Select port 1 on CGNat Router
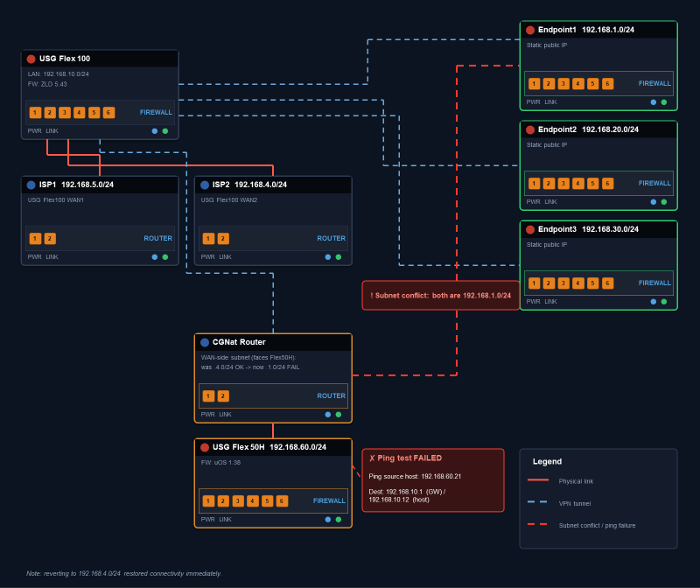 pos(208,396)
